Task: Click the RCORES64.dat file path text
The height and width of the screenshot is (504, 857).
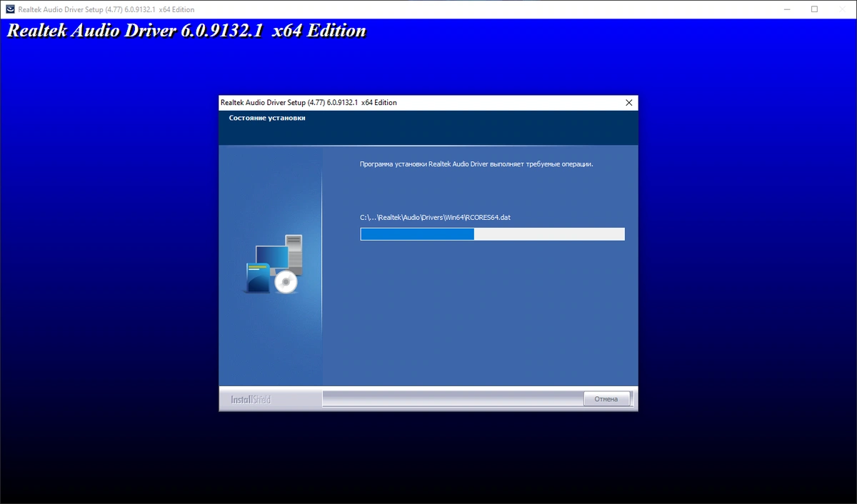Action: [x=435, y=217]
